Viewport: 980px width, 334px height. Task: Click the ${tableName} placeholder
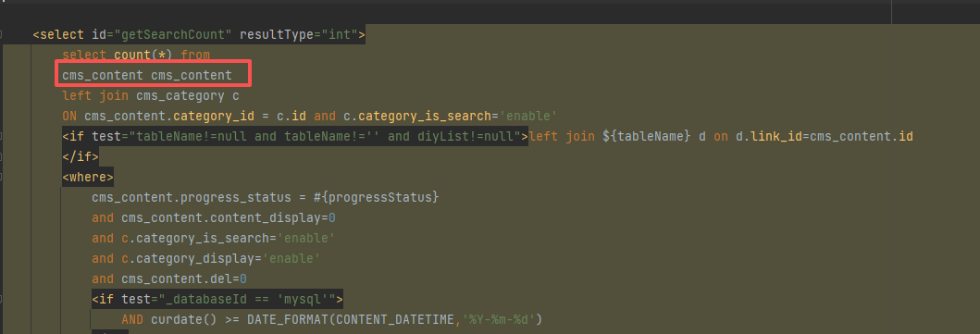tap(647, 136)
